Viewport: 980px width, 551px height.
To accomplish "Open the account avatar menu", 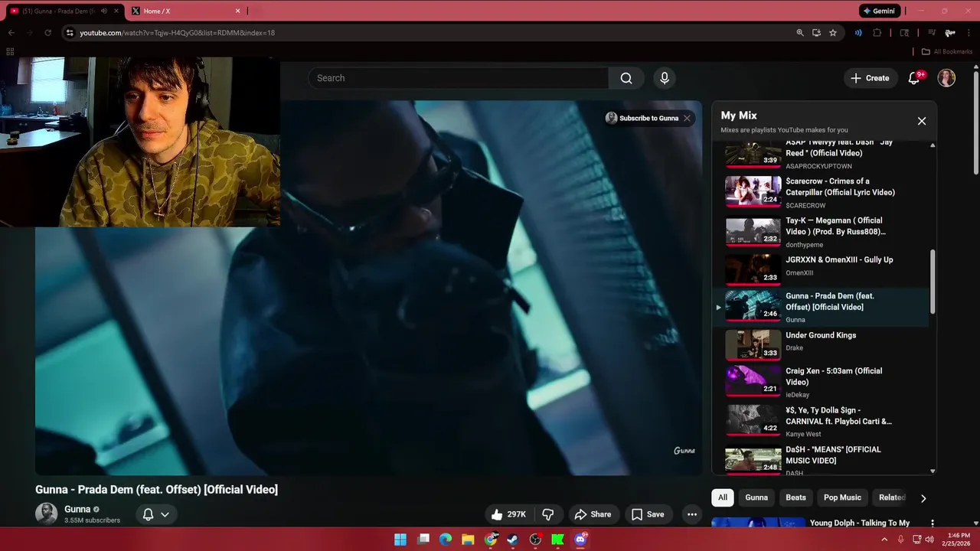I will click(x=946, y=78).
